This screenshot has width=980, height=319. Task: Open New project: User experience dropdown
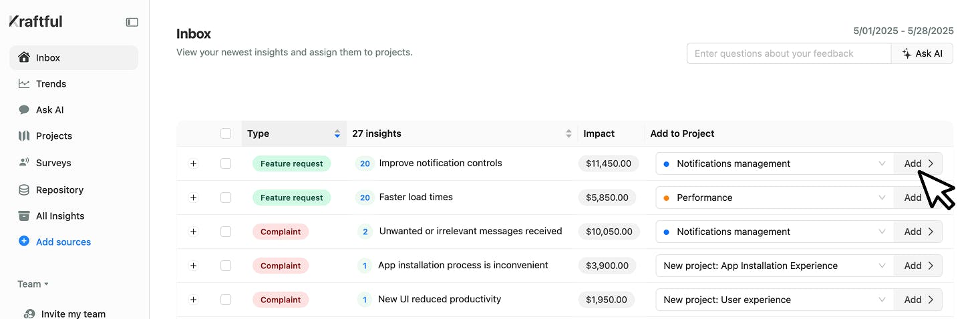coord(774,300)
